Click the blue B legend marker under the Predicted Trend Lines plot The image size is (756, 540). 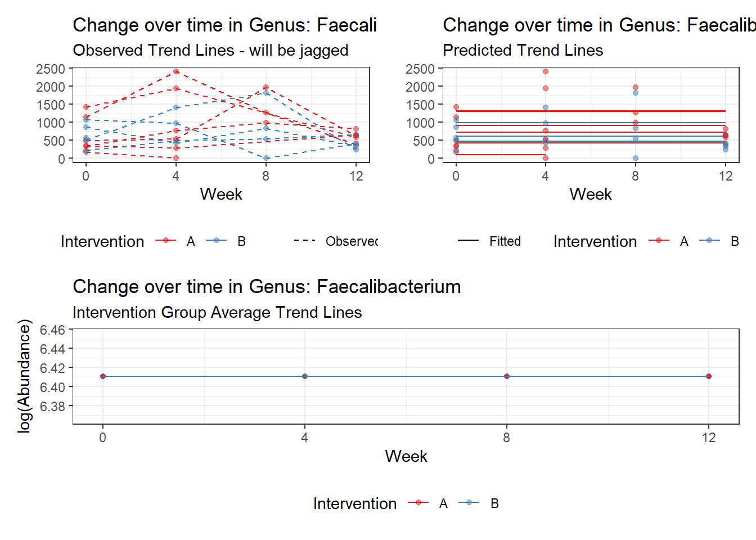coord(709,241)
